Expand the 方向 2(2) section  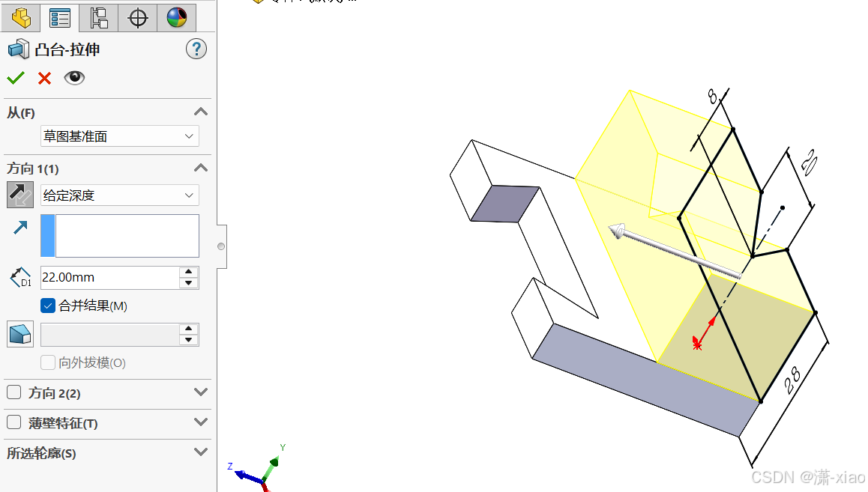pos(201,392)
